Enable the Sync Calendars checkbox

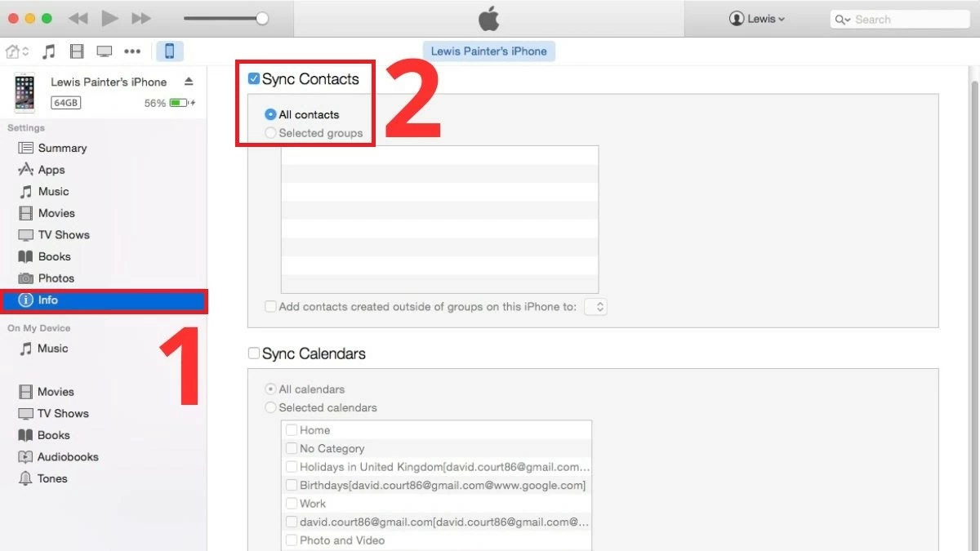[254, 353]
